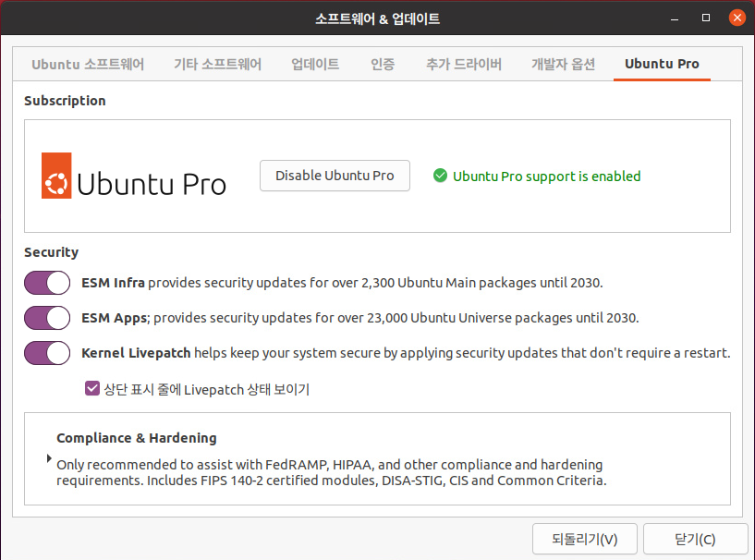Click the green enabled checkmark icon
Image resolution: width=755 pixels, height=560 pixels.
click(x=440, y=176)
